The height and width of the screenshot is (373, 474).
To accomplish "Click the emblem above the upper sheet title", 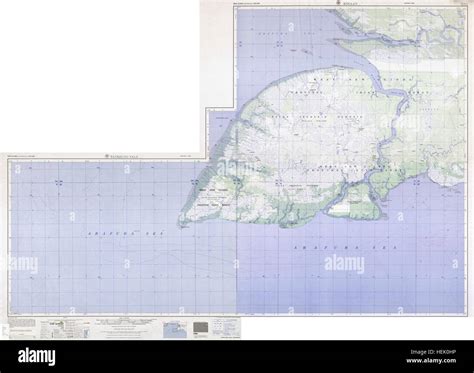I will (337, 2).
